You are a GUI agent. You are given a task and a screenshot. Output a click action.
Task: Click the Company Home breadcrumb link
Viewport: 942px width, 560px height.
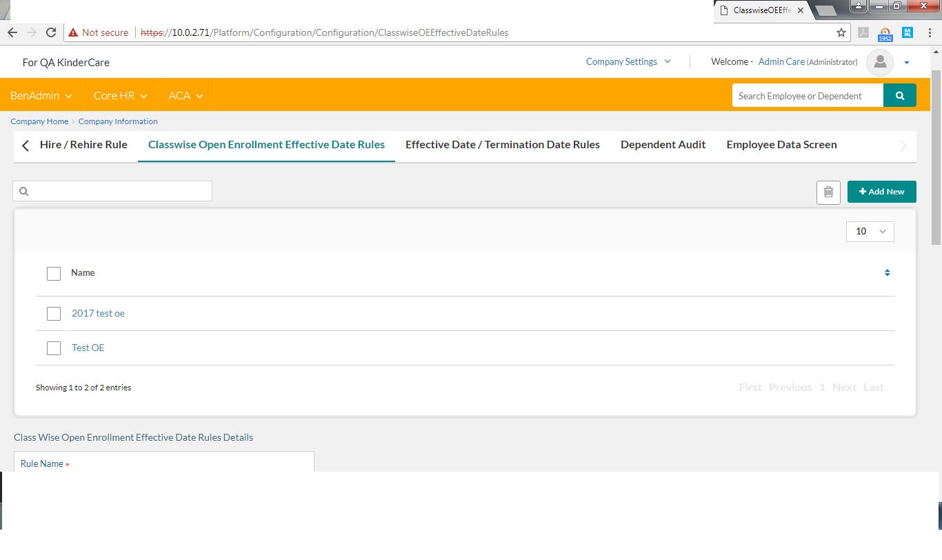[x=39, y=121]
